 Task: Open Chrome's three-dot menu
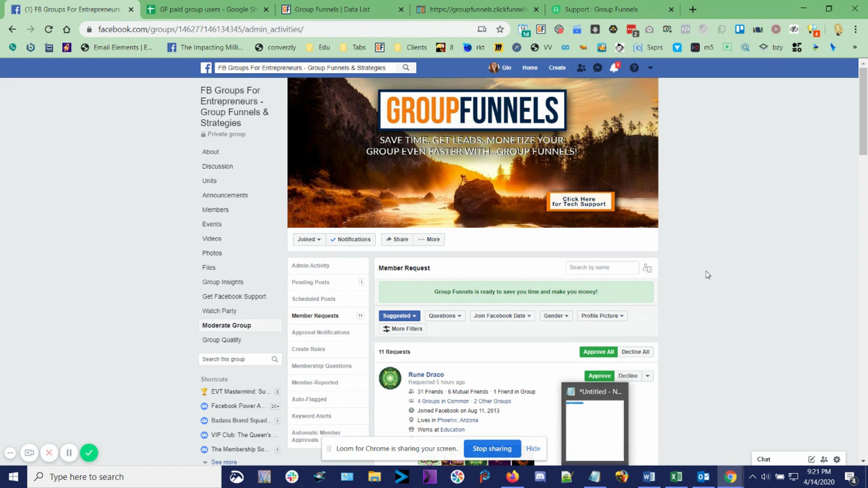click(x=856, y=29)
